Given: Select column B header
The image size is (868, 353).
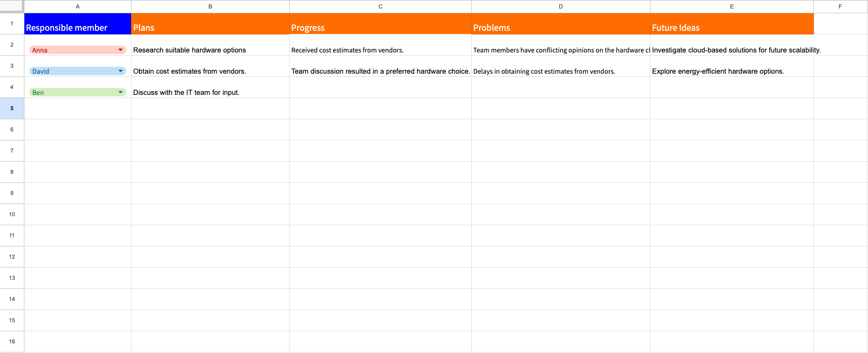Looking at the screenshot, I should 210,6.
